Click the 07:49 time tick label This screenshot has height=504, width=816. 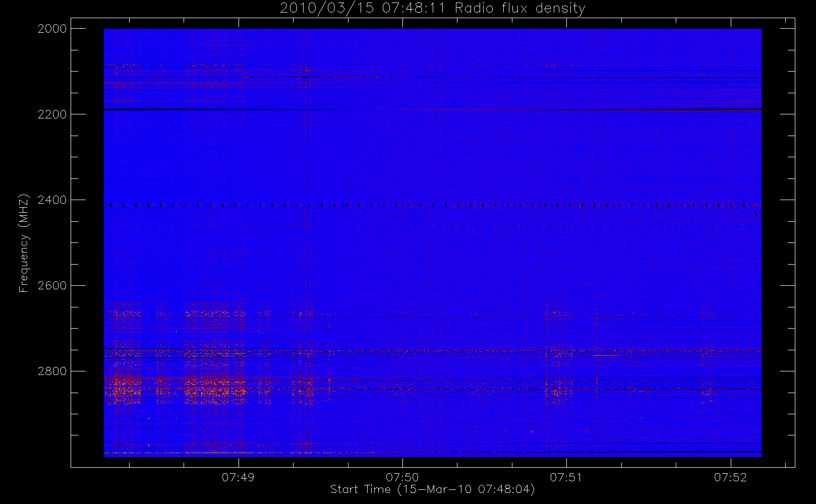[238, 477]
